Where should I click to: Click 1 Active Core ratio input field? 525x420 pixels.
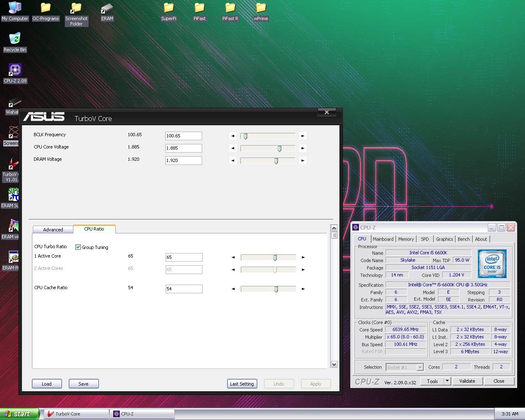coord(184,257)
